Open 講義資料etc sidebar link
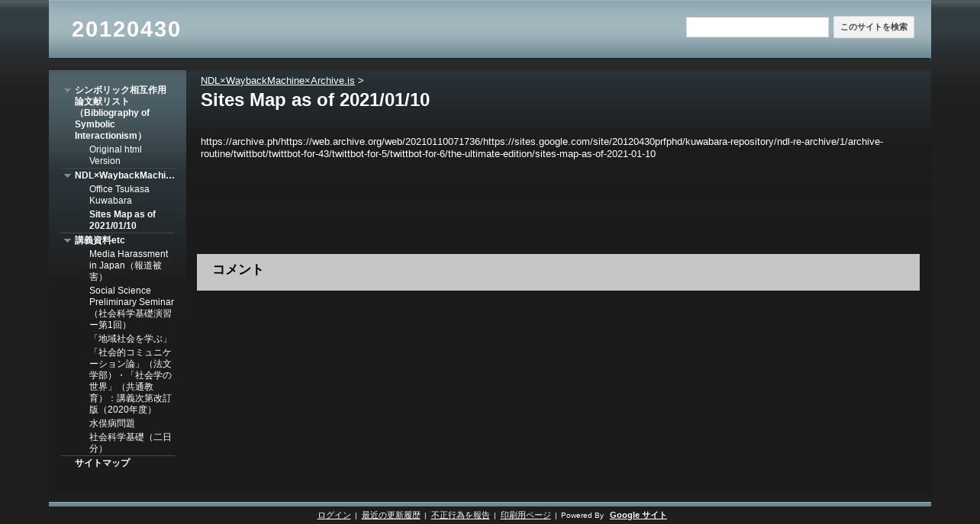Image resolution: width=980 pixels, height=524 pixels. [100, 240]
